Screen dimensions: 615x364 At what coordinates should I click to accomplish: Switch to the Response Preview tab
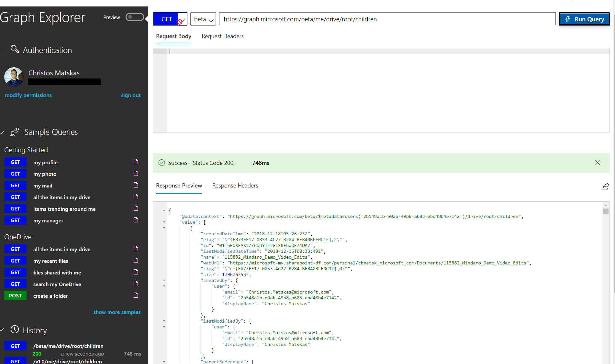pos(179,186)
